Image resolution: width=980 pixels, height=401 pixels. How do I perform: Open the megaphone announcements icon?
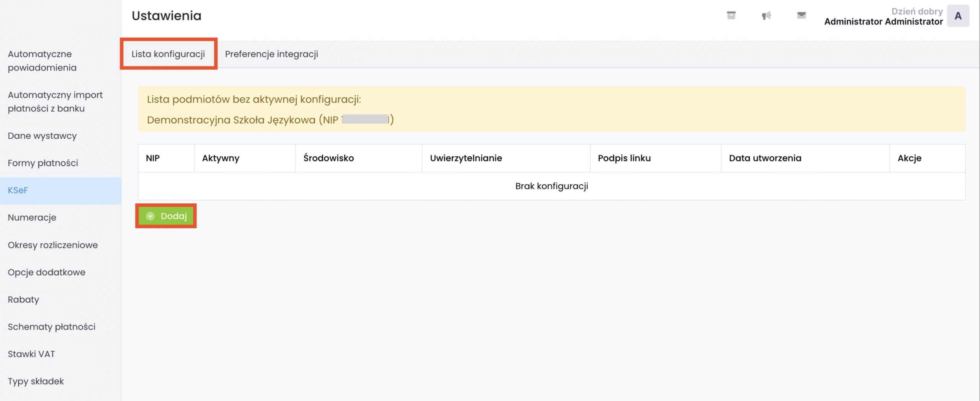click(766, 15)
